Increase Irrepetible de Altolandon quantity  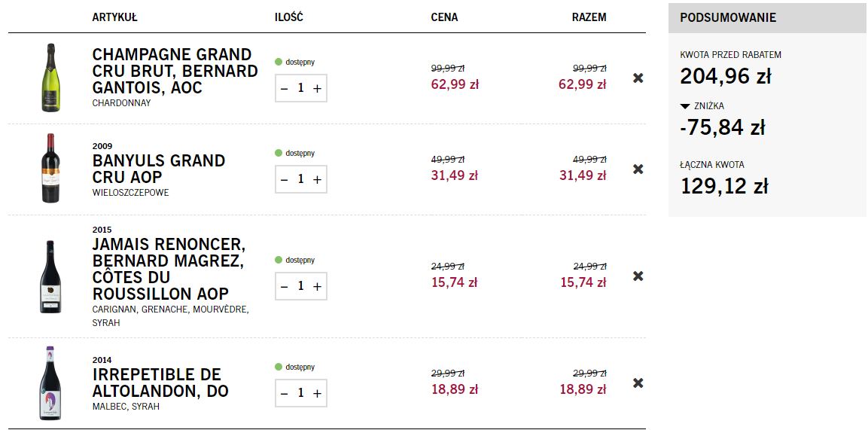(317, 393)
